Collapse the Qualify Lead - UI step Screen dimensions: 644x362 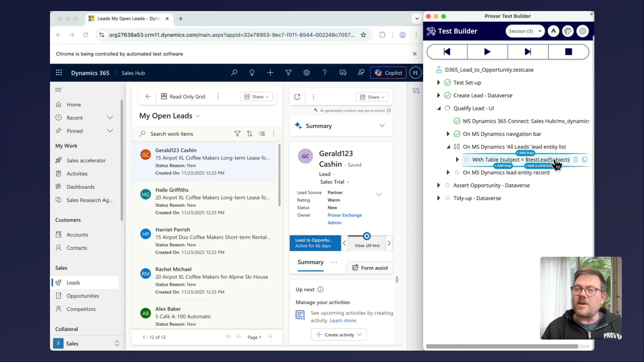tap(439, 108)
